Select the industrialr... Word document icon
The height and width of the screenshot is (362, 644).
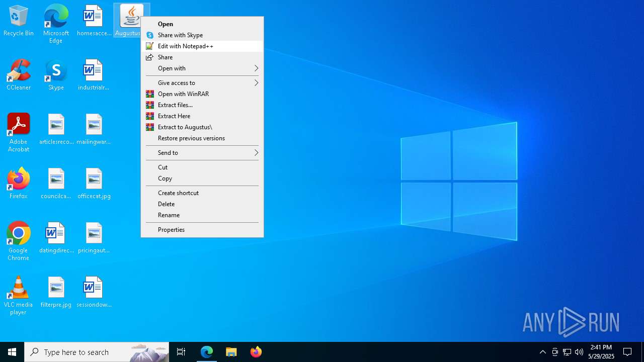tap(94, 75)
